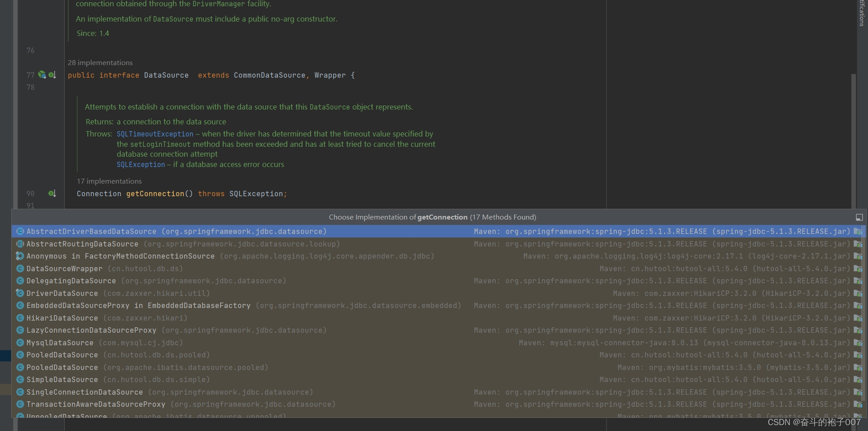Click the class icon beside SimpleDataSource
The image size is (868, 431).
pyautogui.click(x=20, y=379)
